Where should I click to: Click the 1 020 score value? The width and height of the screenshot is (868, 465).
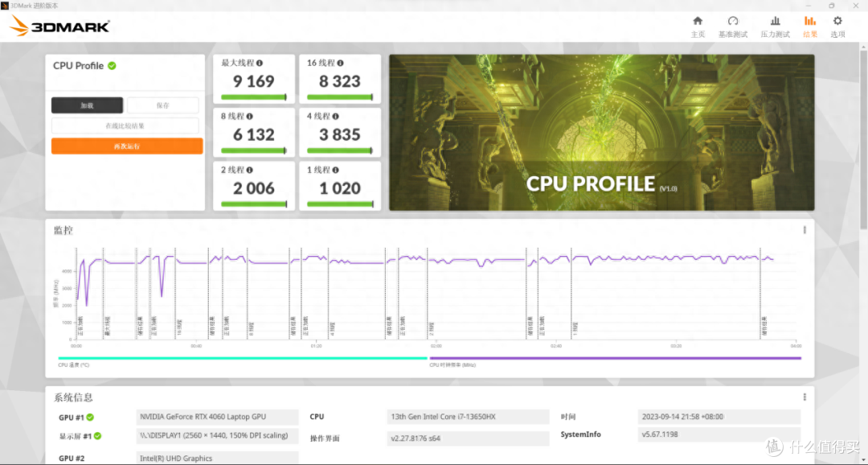click(340, 188)
